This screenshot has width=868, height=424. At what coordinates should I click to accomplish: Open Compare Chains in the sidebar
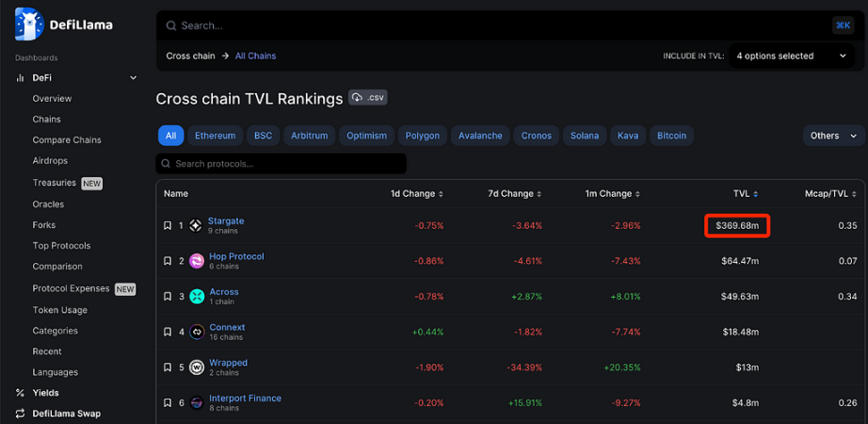[x=67, y=140]
